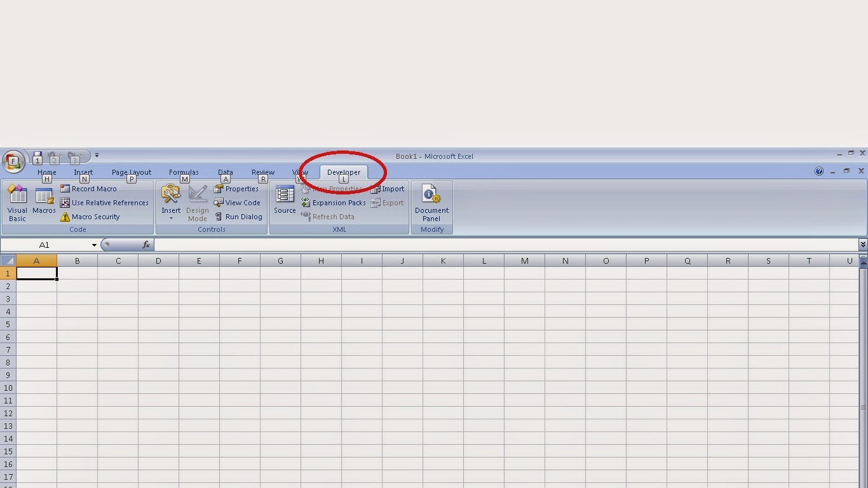Image resolution: width=868 pixels, height=488 pixels.
Task: Toggle Use Relative References
Action: [104, 203]
